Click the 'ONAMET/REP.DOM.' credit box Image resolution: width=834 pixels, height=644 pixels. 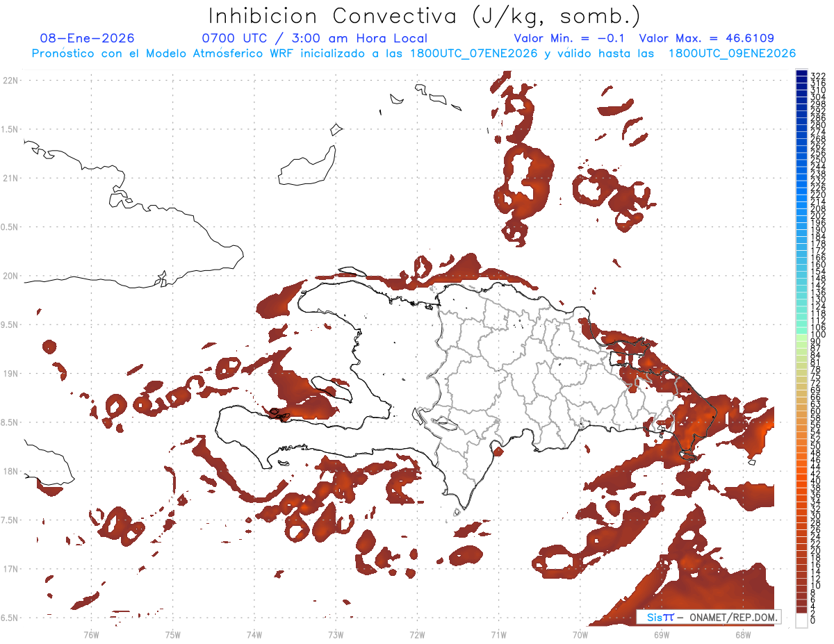(x=708, y=617)
